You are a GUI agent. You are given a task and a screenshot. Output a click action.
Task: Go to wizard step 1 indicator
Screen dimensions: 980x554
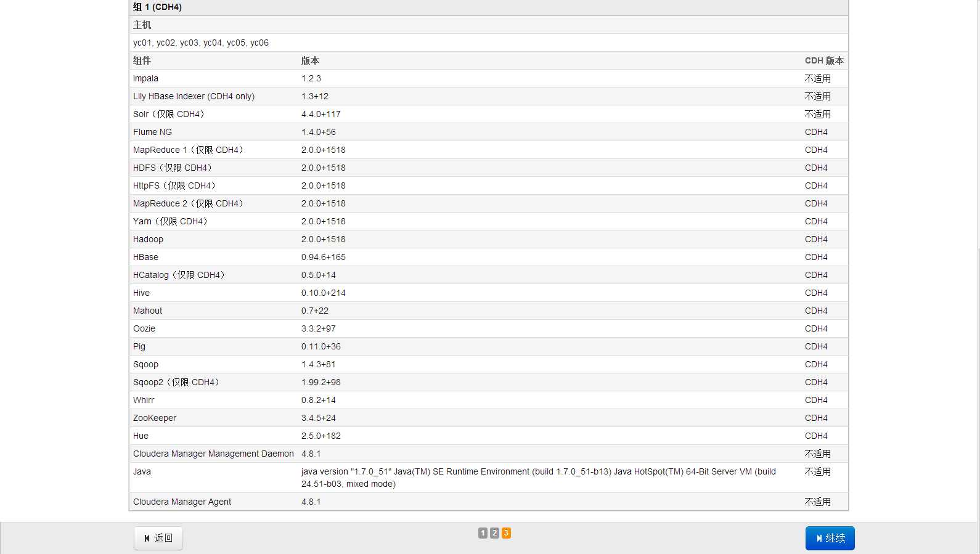483,533
